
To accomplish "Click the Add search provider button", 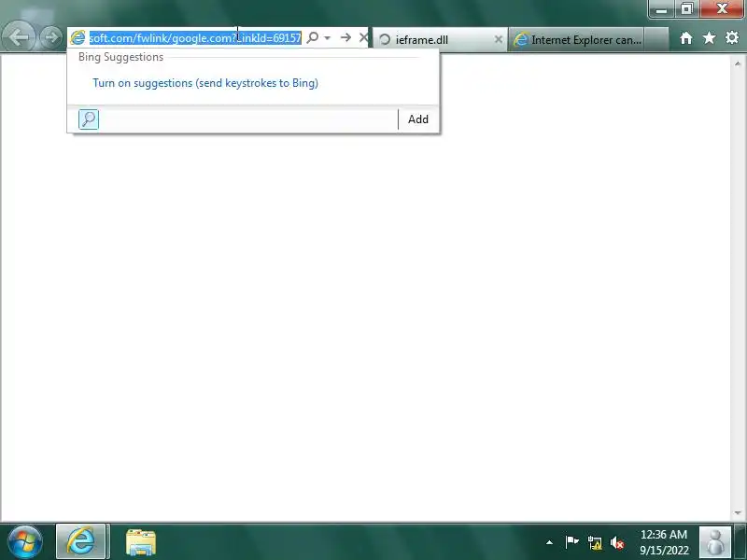I will 417,119.
